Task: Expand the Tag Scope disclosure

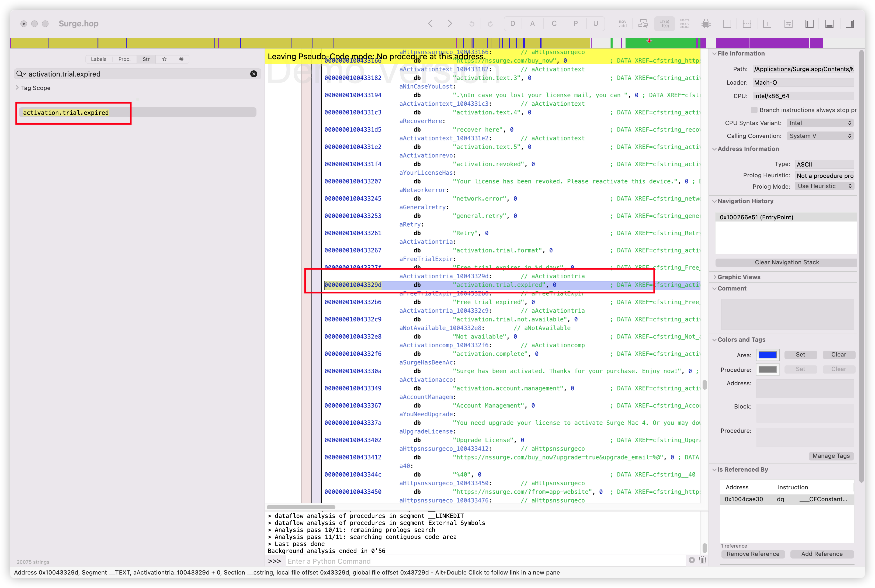Action: click(x=17, y=88)
